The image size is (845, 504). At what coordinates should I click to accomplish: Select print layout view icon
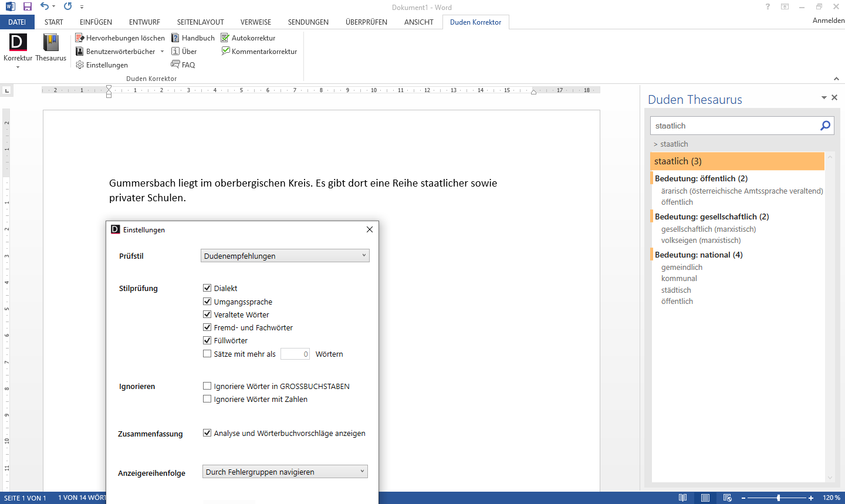[x=705, y=498]
